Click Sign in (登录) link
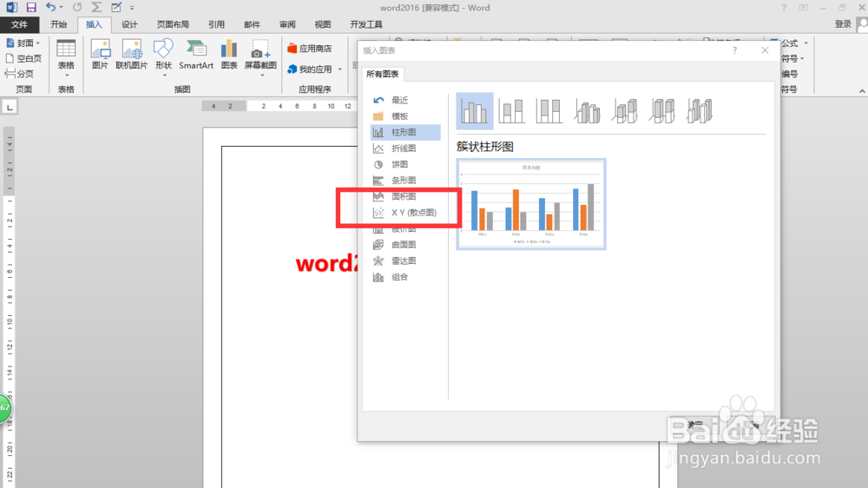Screen dimensions: 868x488 pos(843,24)
